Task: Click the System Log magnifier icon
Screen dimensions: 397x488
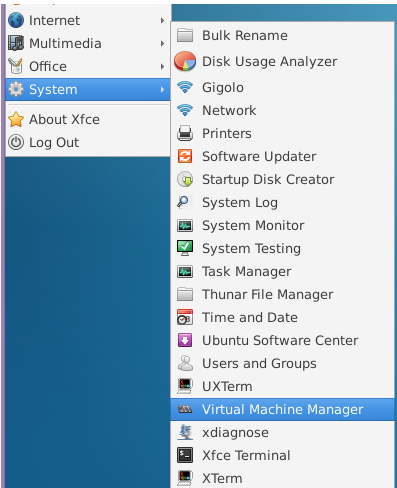Action: click(x=184, y=202)
